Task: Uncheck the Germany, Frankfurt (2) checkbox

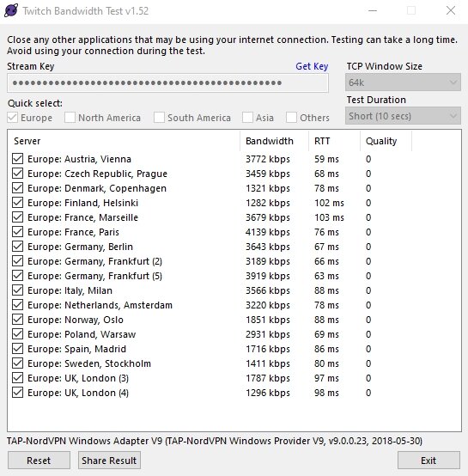Action: (x=17, y=261)
